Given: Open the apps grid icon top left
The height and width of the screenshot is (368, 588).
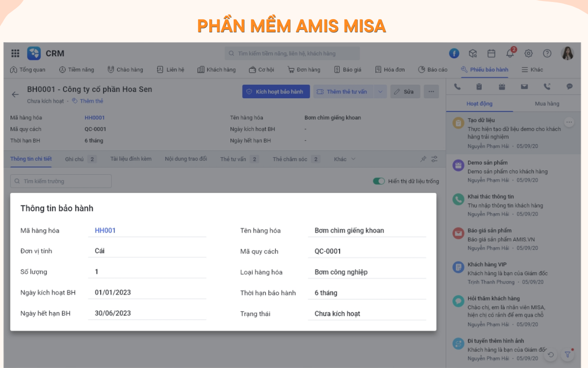Looking at the screenshot, I should tap(15, 53).
